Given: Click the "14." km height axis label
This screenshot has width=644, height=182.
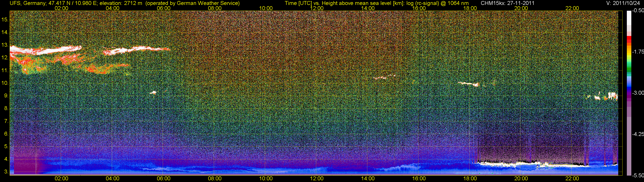Looking at the screenshot, I should pyautogui.click(x=5, y=32).
